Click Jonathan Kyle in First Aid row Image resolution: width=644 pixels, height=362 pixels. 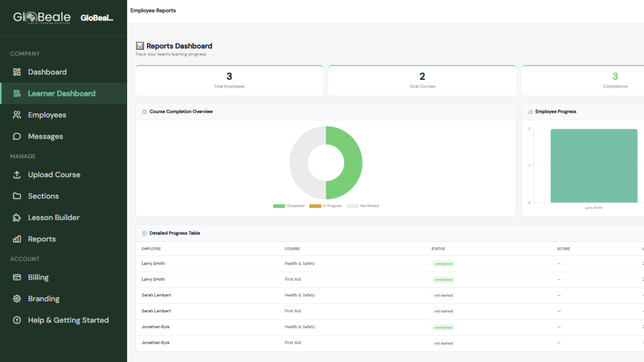(156, 343)
